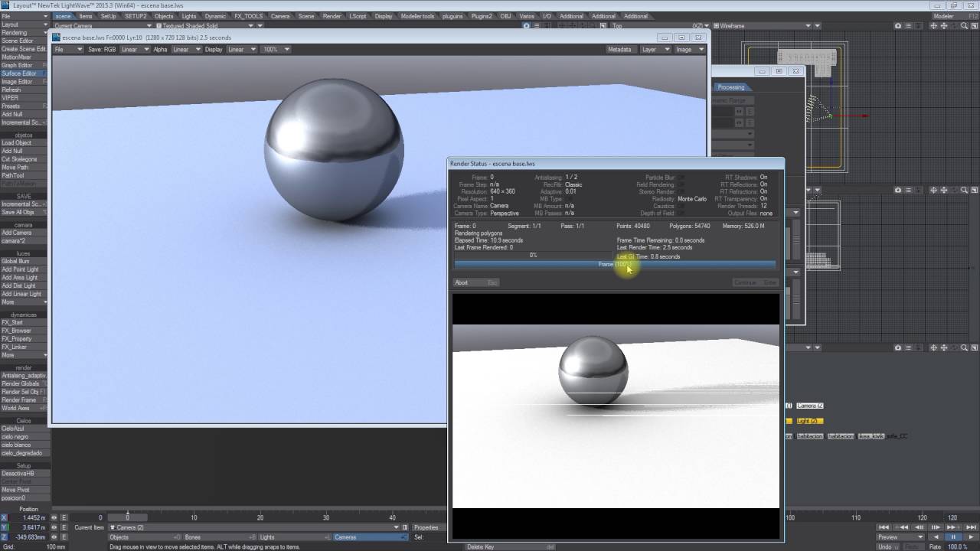The image size is (980, 551).
Task: Click the Image Editor sidebar entry
Action: 24,82
